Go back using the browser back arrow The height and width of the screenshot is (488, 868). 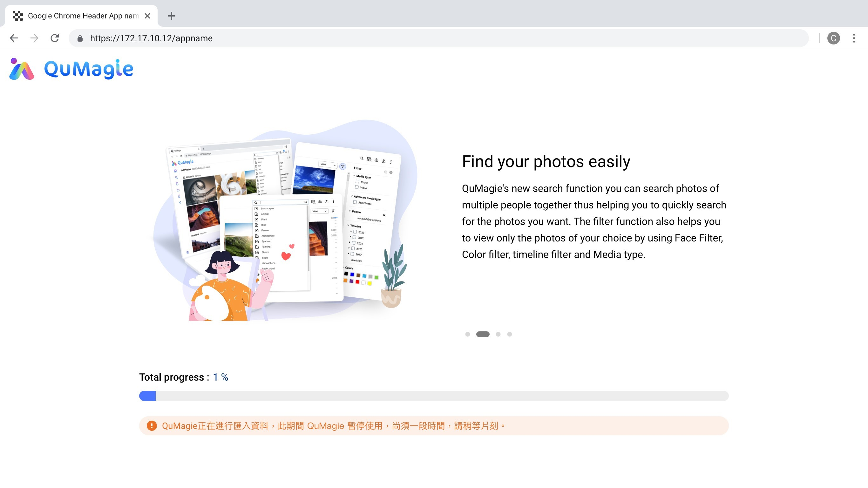click(14, 38)
